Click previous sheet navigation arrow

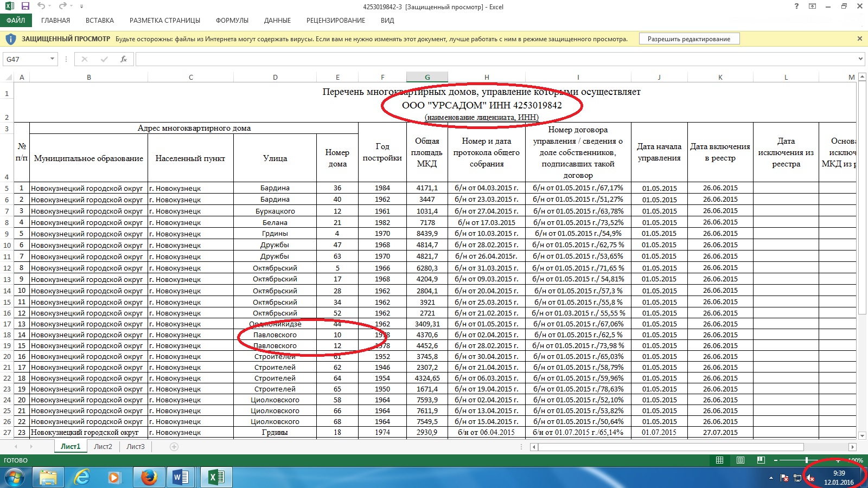pyautogui.click(x=16, y=447)
